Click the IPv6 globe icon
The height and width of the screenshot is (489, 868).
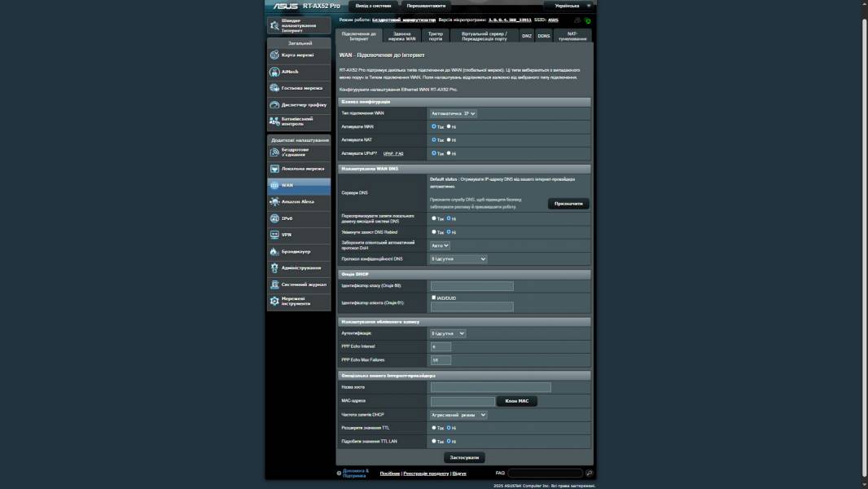[274, 218]
